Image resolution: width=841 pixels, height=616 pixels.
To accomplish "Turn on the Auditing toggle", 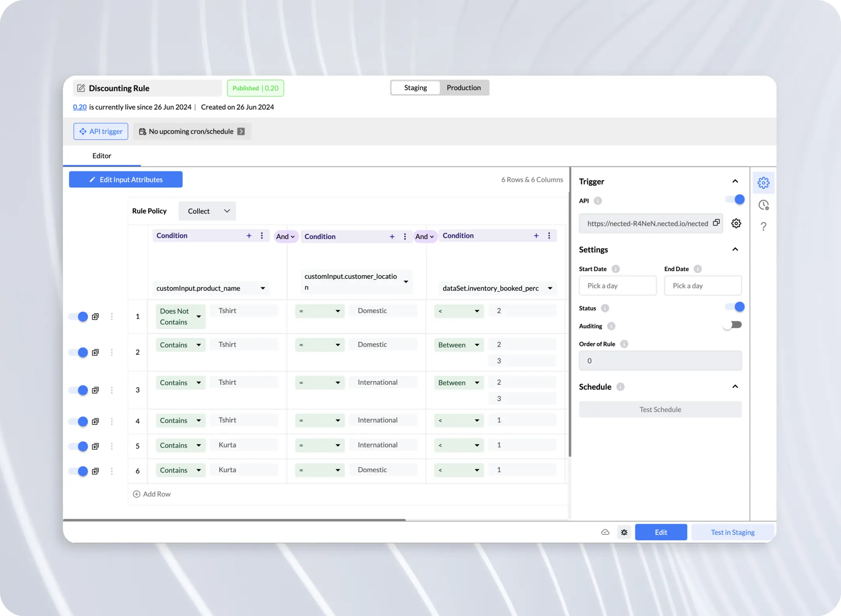I will tap(732, 325).
